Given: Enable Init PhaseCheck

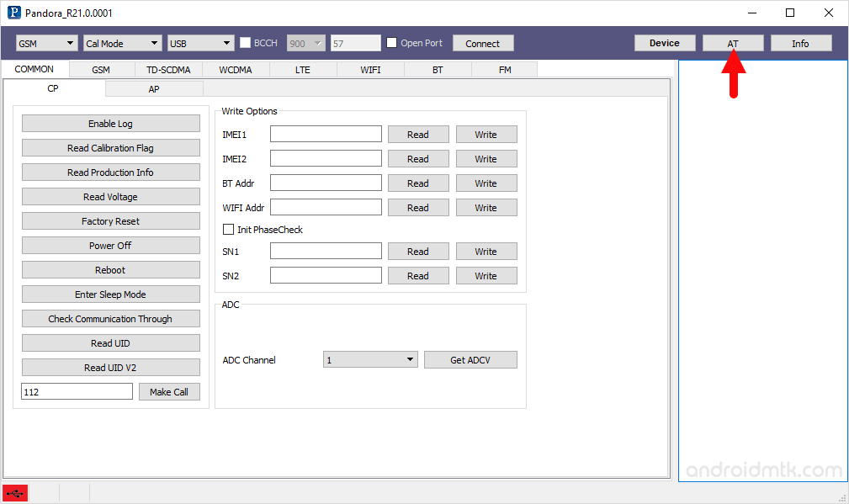Looking at the screenshot, I should click(x=228, y=229).
